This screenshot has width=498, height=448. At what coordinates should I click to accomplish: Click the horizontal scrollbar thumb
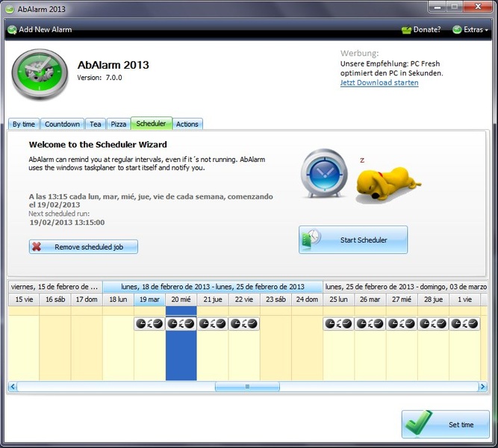point(247,387)
